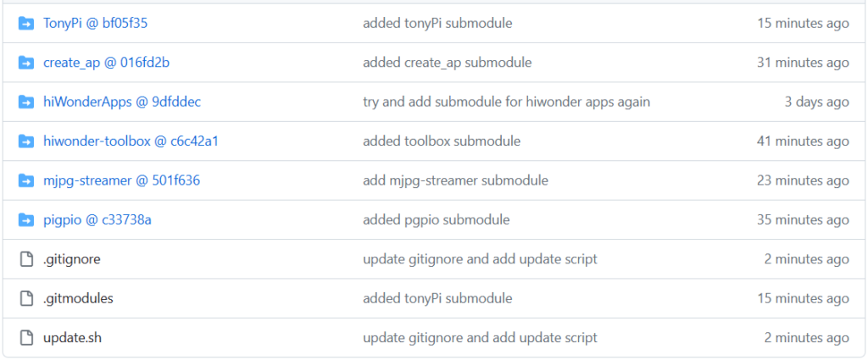868x360 pixels.
Task: Click the hiwonder-toolbox submodule folder icon
Action: 25,141
